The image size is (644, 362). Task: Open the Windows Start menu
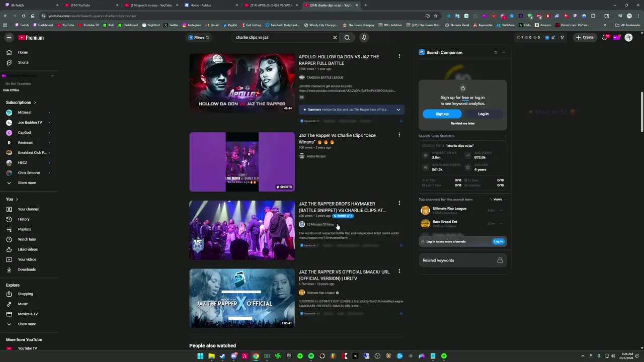click(200, 356)
